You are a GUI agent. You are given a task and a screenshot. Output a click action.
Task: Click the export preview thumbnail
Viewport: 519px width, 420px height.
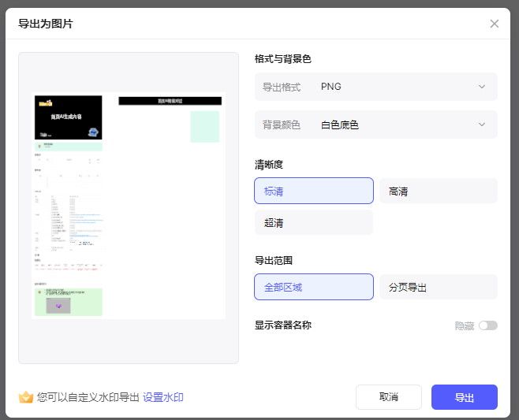click(x=128, y=206)
